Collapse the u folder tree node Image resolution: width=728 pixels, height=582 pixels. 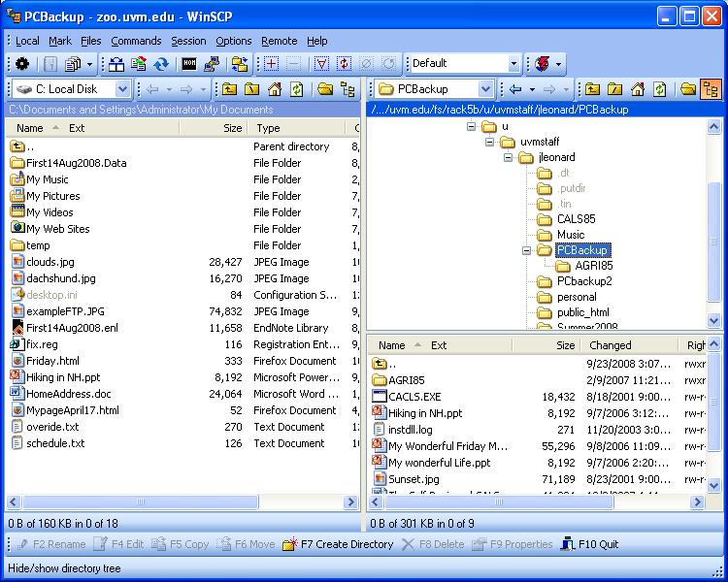[471, 126]
